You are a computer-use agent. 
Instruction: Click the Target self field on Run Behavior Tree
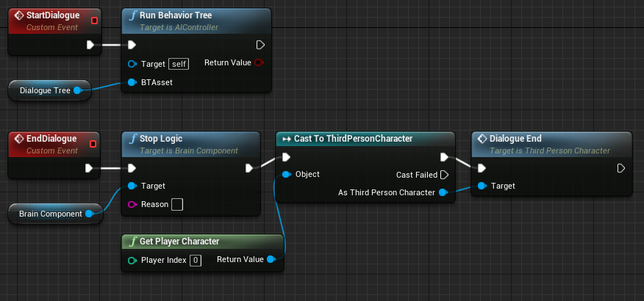(x=179, y=64)
